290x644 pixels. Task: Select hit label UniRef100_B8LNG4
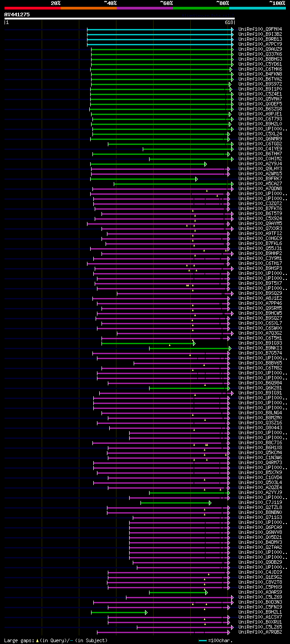pos(260,413)
